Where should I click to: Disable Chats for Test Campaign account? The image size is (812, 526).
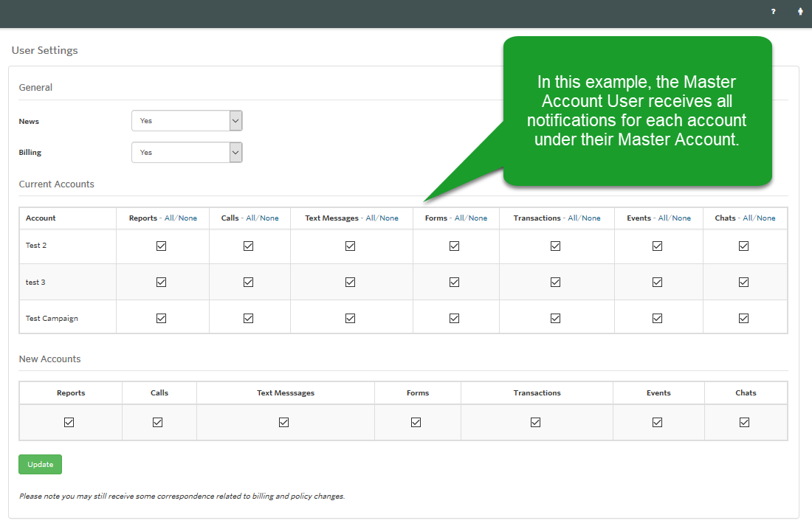click(x=743, y=319)
